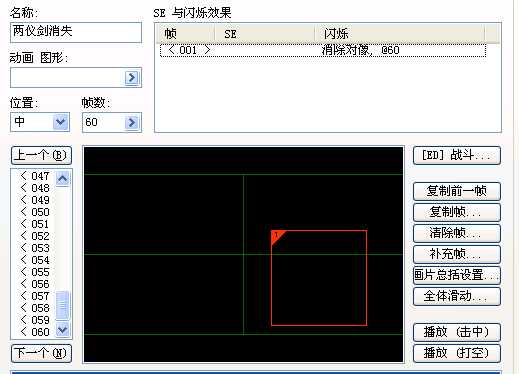Click the frame list scroll down arrow
519x374 pixels.
click(x=63, y=330)
